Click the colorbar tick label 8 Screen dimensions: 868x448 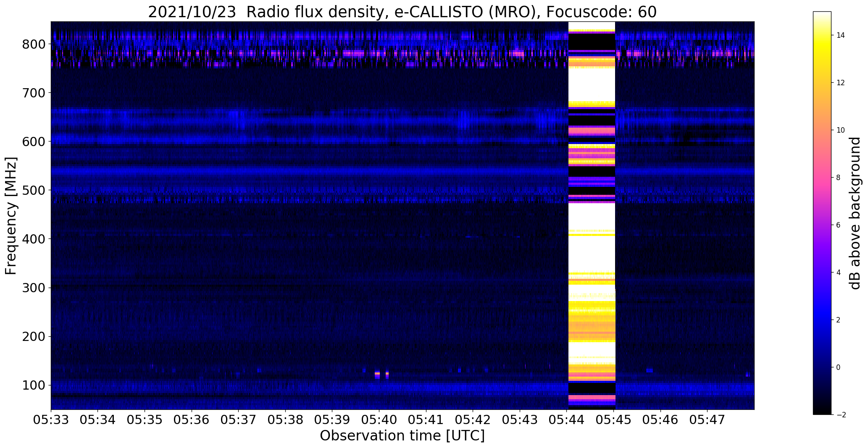coord(839,178)
